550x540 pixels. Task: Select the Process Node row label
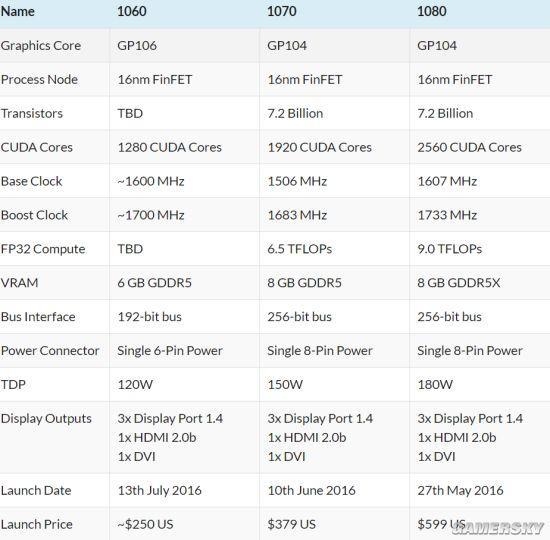(x=39, y=80)
